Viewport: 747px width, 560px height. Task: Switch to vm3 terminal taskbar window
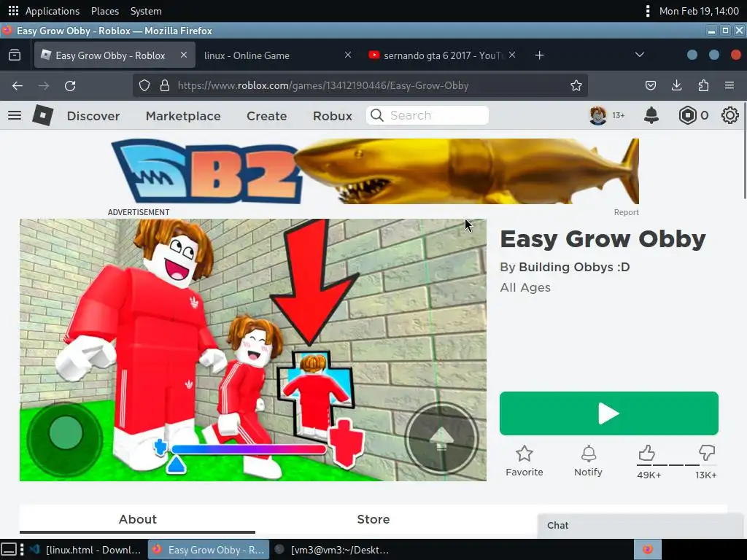[332, 550]
